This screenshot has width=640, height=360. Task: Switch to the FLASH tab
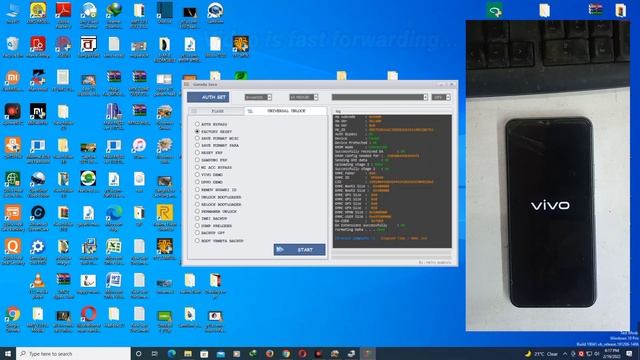point(216,111)
